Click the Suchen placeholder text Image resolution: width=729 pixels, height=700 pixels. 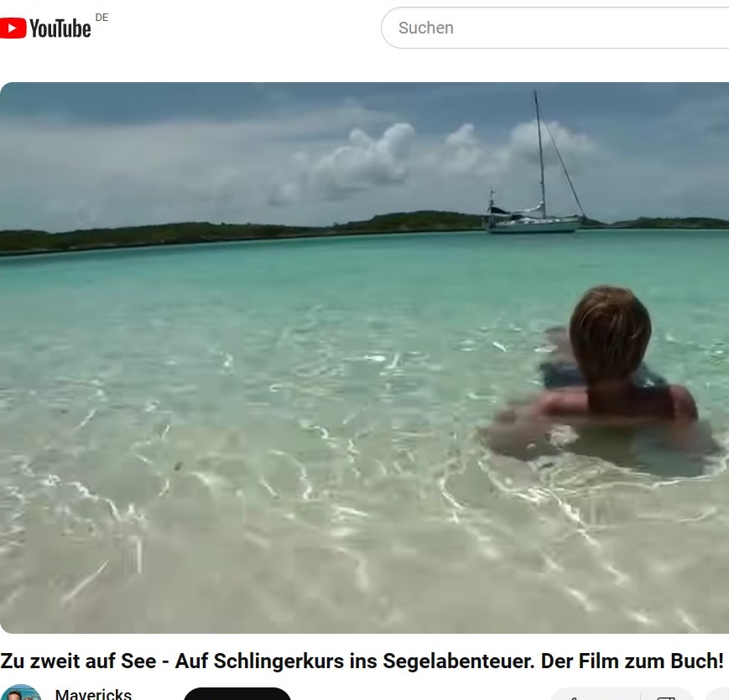[x=426, y=28]
